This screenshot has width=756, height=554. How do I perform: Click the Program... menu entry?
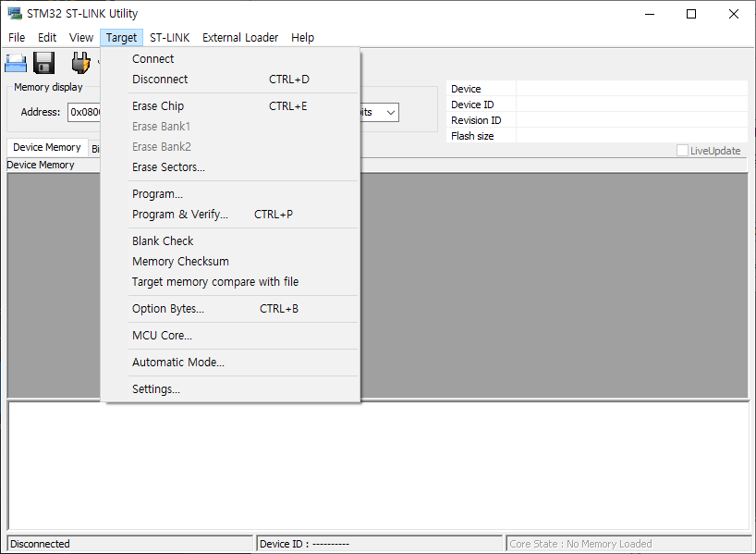click(x=230, y=194)
